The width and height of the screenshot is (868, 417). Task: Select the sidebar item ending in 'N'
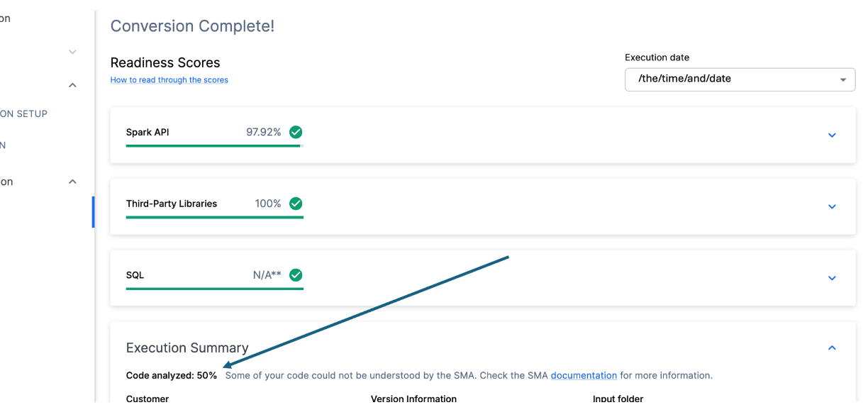point(4,145)
